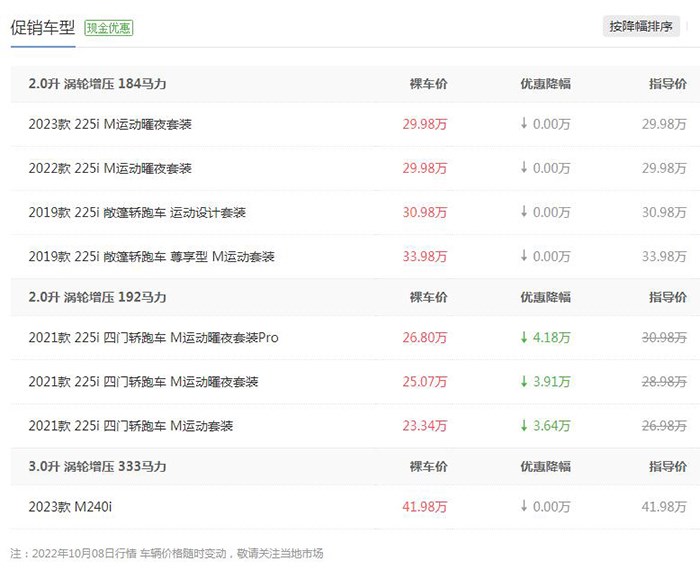Click 优惠降幅 header in 184马力 group

(546, 83)
